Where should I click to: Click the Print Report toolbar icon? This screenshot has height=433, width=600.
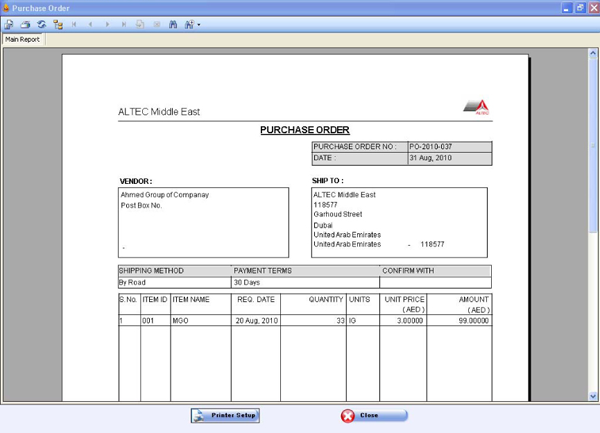[x=25, y=24]
